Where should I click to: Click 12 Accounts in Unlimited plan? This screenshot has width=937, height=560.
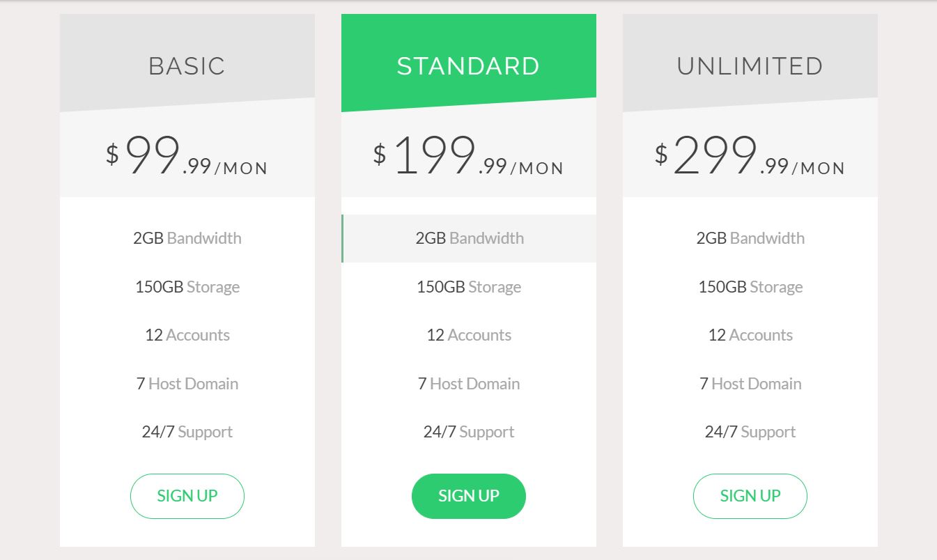[x=750, y=335]
